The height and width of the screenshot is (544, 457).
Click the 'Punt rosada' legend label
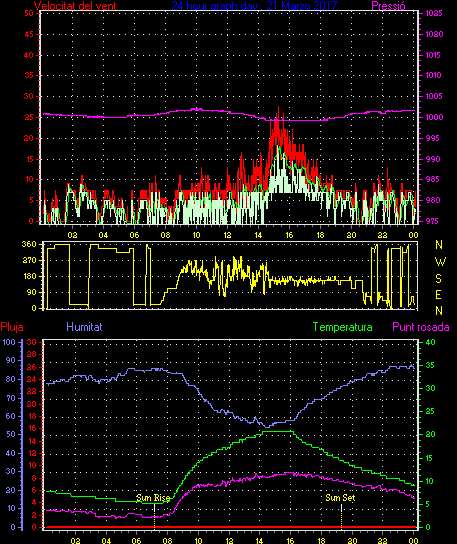421,327
